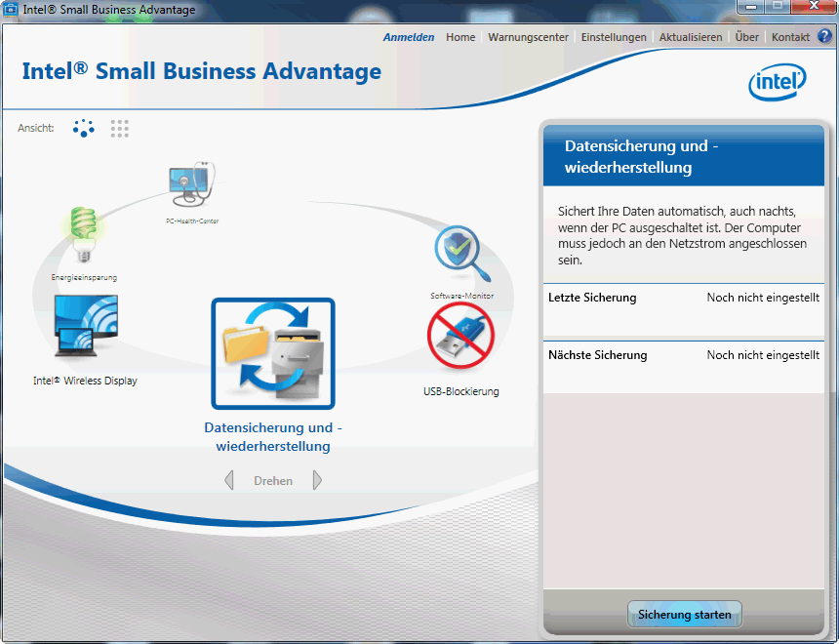
Task: Minimize the Intel Small Business Advantage window
Action: (x=753, y=7)
